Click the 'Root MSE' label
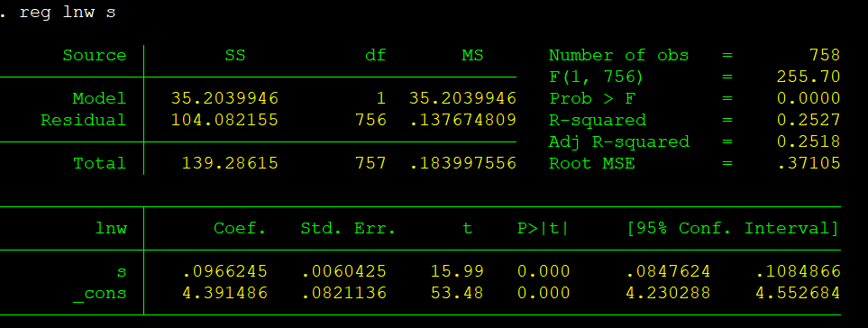868x328 pixels. point(592,163)
